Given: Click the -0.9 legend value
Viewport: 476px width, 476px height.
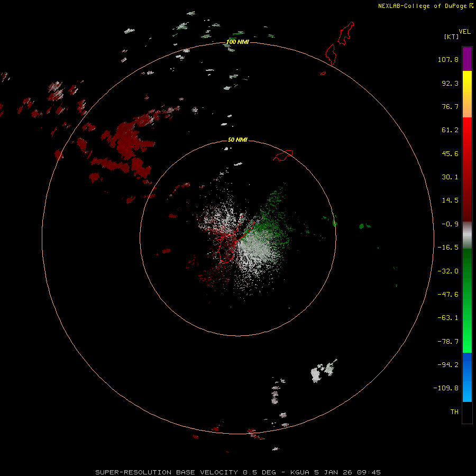Looking at the screenshot, I should point(450,224).
